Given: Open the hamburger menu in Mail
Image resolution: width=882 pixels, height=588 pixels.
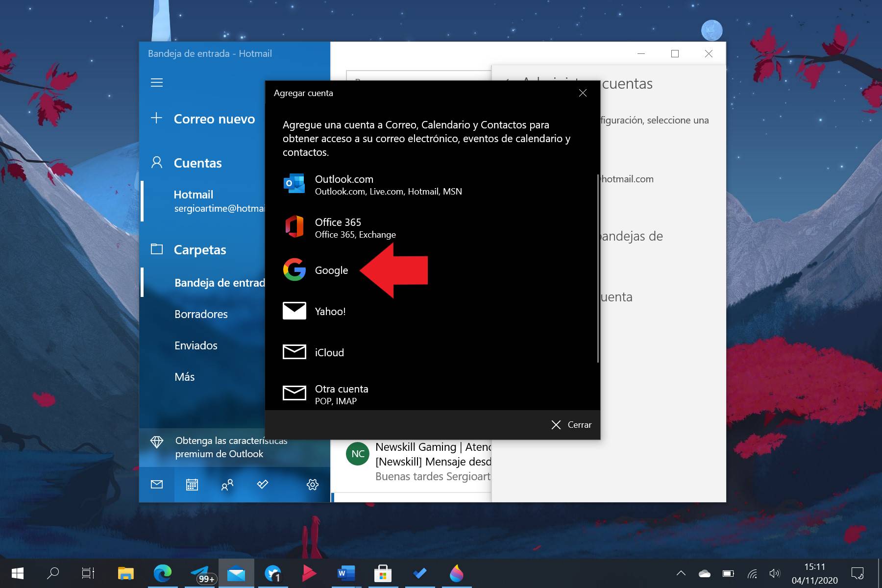Looking at the screenshot, I should click(157, 82).
